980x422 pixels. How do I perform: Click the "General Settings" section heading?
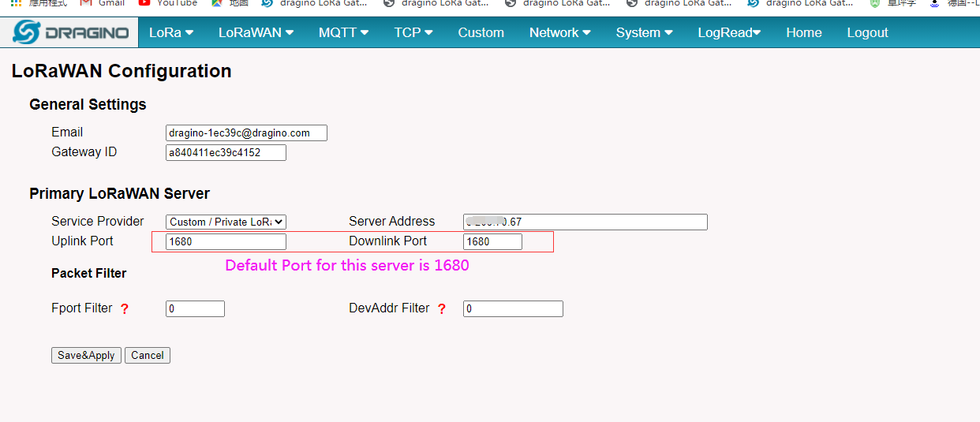pos(88,105)
